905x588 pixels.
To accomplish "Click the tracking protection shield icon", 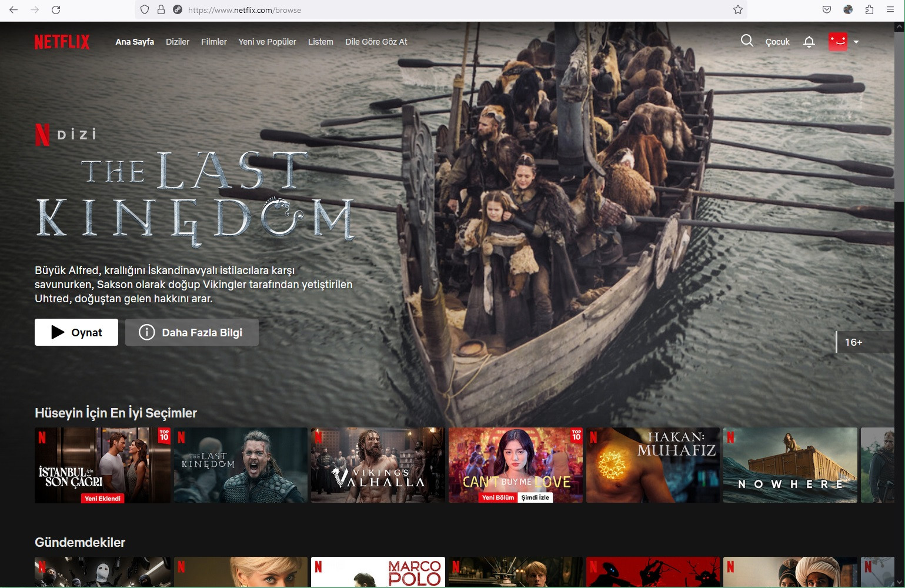I will coord(145,10).
